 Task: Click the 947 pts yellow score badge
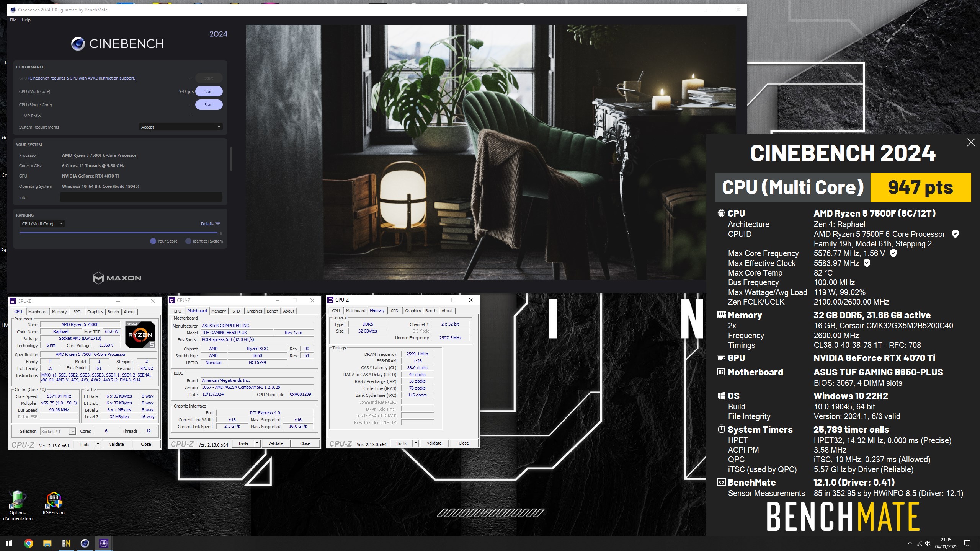pyautogui.click(x=921, y=187)
